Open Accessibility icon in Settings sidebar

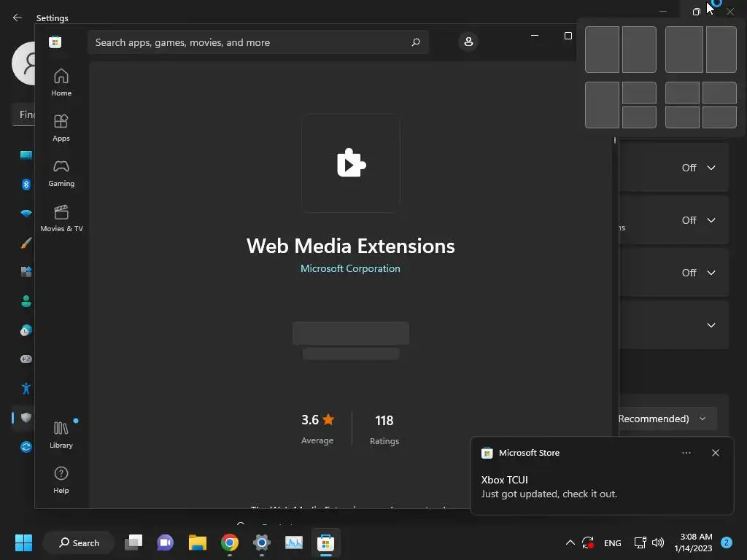tap(26, 389)
